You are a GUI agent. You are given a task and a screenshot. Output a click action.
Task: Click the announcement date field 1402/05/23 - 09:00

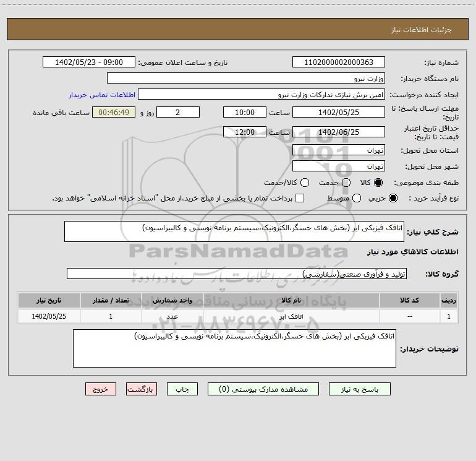(88, 62)
